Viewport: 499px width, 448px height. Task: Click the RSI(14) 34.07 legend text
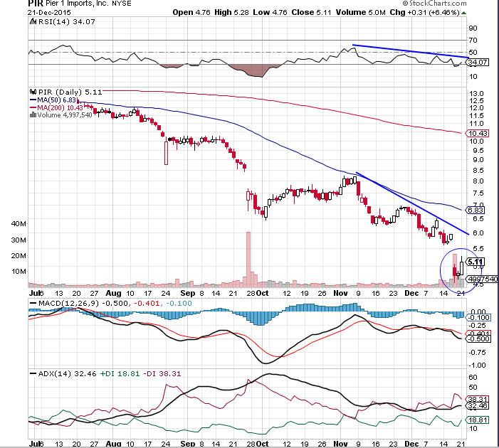point(66,21)
